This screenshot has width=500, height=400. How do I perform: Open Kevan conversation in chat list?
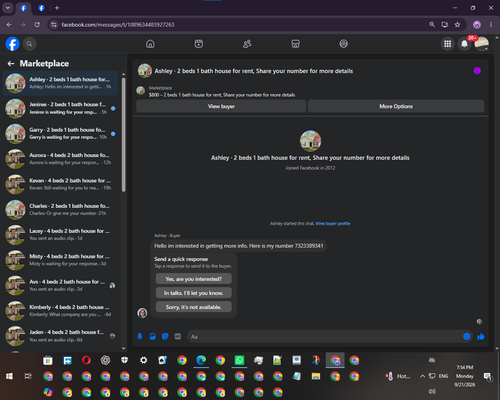(x=60, y=184)
